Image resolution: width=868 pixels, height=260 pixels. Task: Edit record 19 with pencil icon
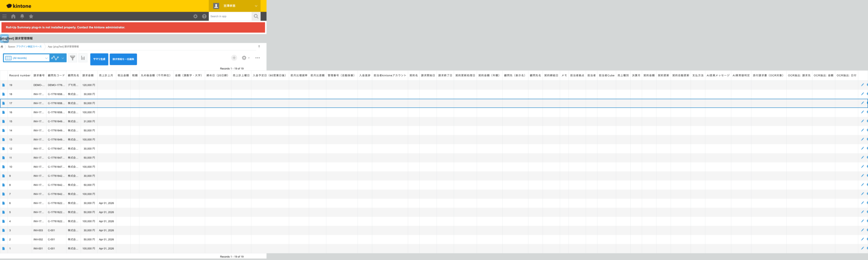[862, 85]
